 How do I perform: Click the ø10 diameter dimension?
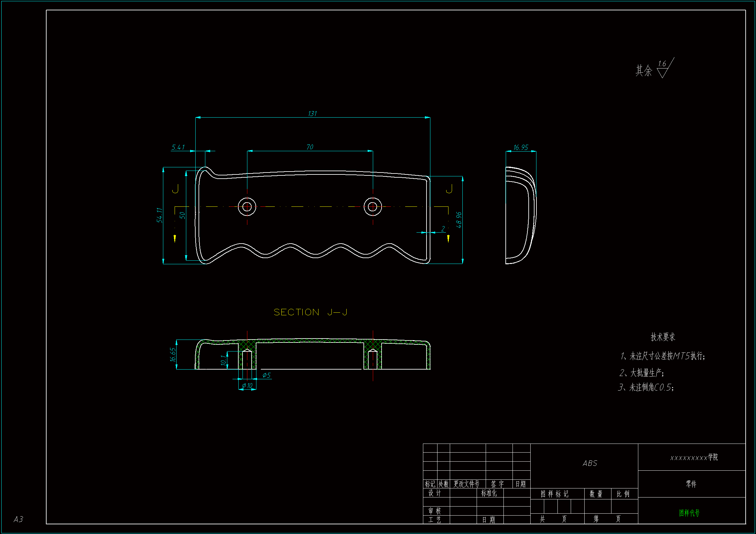247,386
